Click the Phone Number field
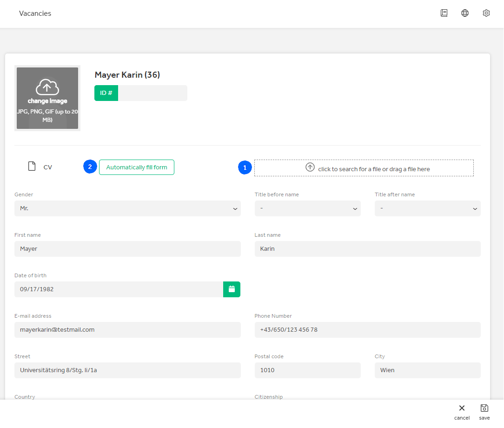This screenshot has width=504, height=428. coord(367,330)
